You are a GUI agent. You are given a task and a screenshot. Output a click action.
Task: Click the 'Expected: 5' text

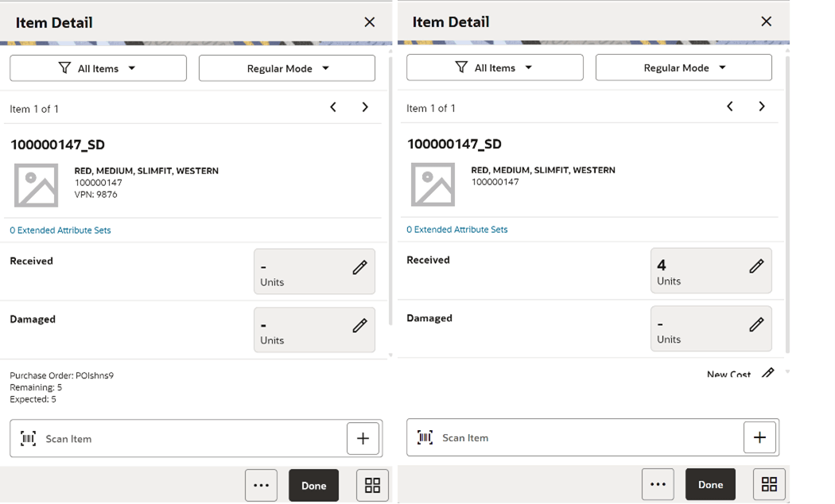[33, 399]
